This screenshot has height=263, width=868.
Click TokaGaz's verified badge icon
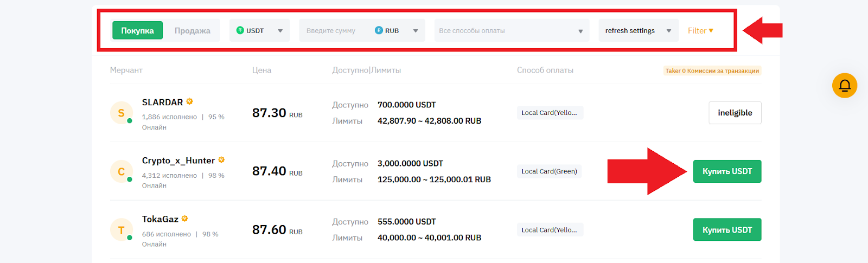pyautogui.click(x=185, y=219)
